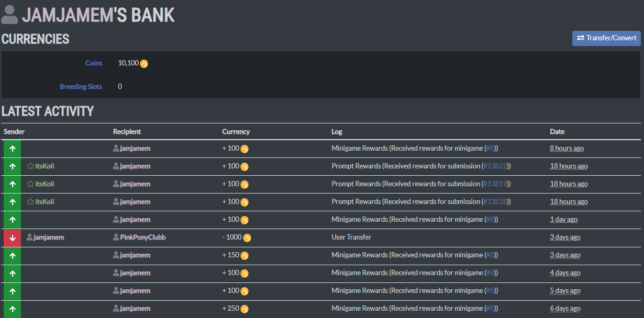Click the profile icon beside JAMJAMEM'S BANK
Screen dimensions: 644x318
9,15
